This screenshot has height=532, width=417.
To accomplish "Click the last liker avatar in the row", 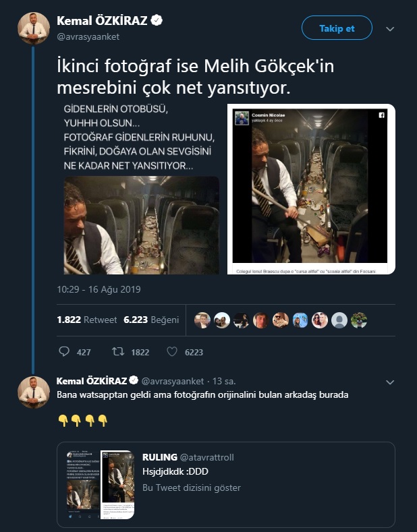I will tap(360, 320).
